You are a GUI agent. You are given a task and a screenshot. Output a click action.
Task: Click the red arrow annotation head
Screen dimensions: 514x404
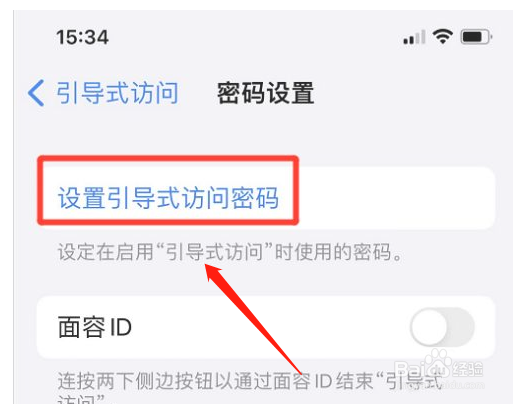pyautogui.click(x=214, y=273)
